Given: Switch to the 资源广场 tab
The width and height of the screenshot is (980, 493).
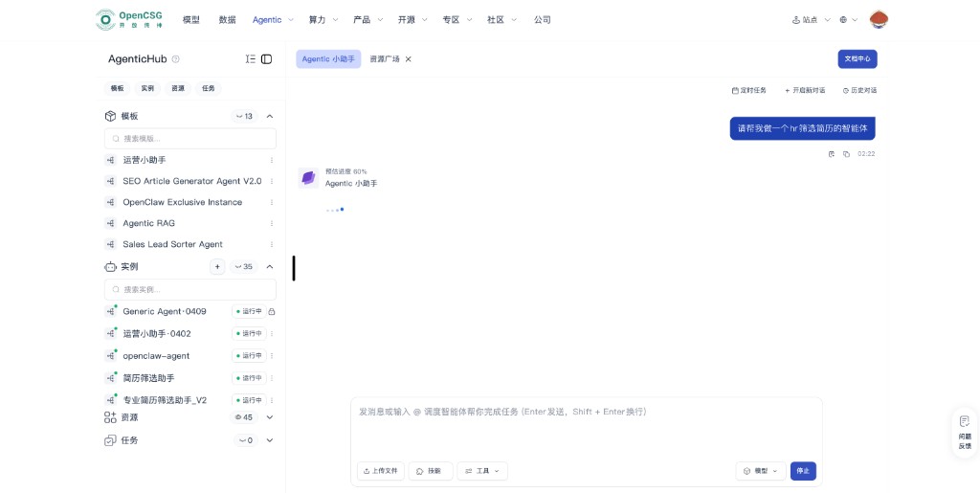Looking at the screenshot, I should pos(385,59).
